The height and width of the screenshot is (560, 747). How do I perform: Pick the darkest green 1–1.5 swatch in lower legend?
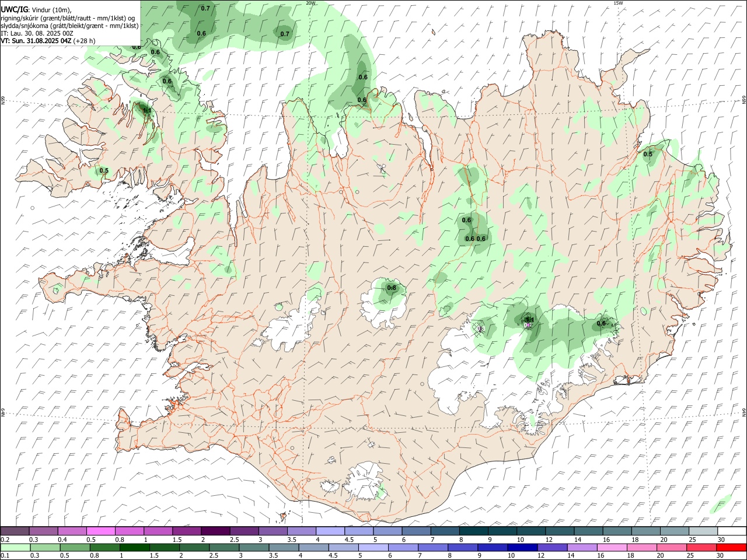[135, 548]
